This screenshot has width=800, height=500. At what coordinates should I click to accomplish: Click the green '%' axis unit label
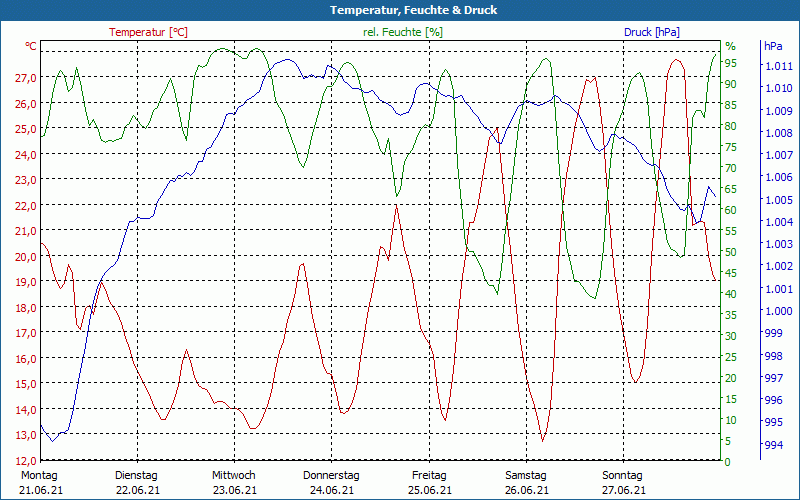coord(731,46)
